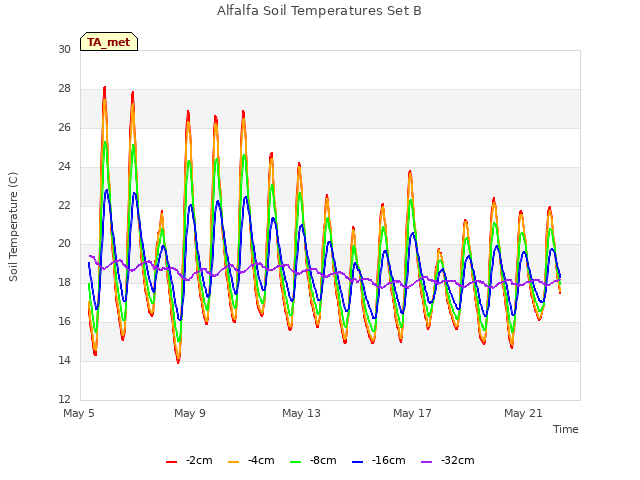Screen dimensions: 640x480
Task: Click the 12 y-axis tick label
Action: click(x=64, y=399)
